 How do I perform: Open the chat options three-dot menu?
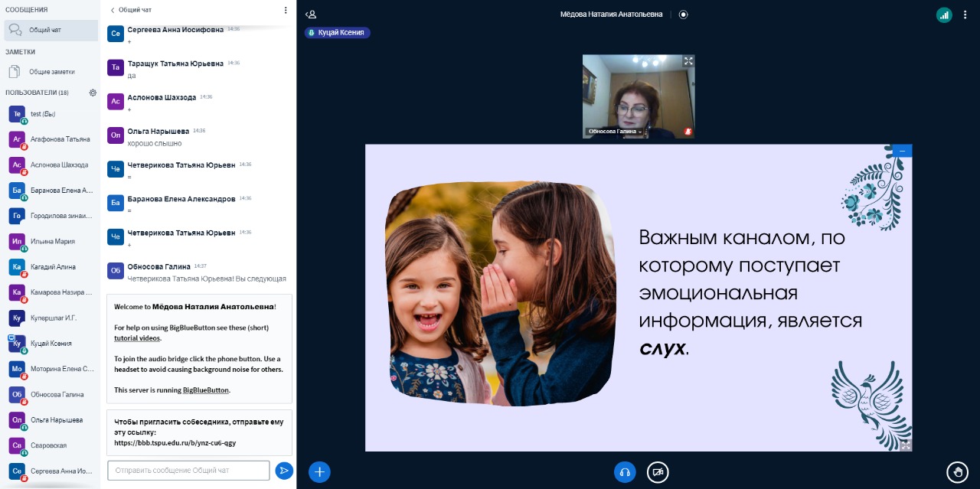286,11
